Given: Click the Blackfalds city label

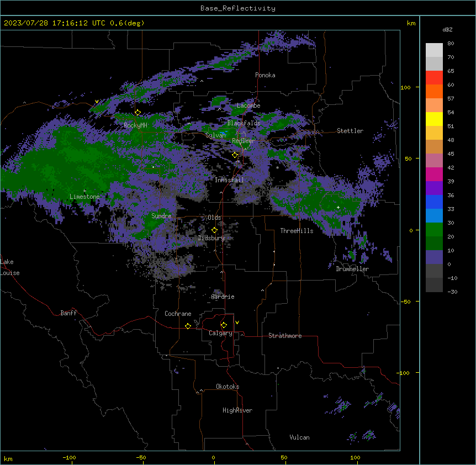Looking at the screenshot, I should click(x=244, y=123).
